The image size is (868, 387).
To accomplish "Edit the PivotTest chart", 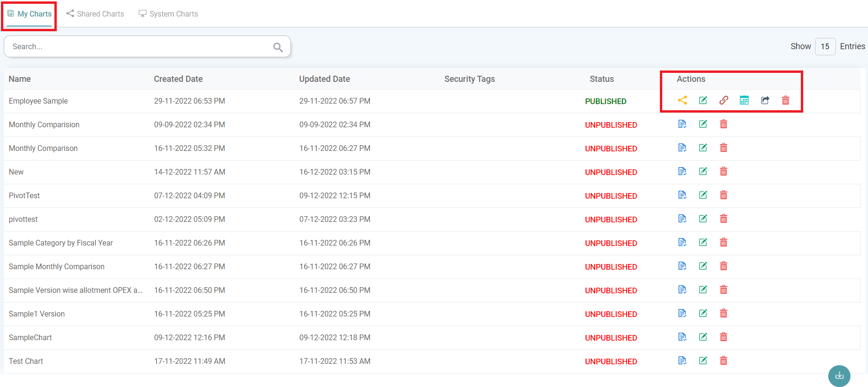I will click(x=703, y=195).
